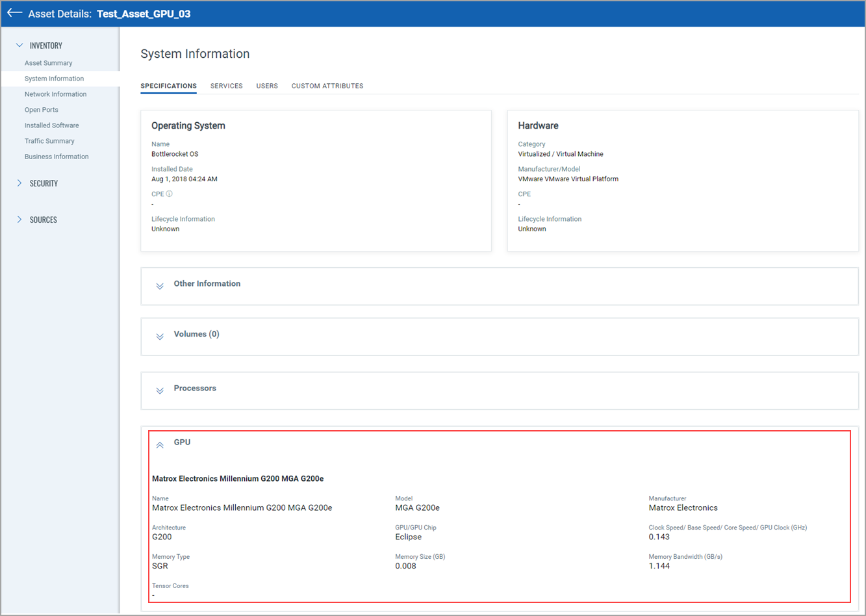
Task: Click the MGA G200e model value
Action: [x=418, y=507]
